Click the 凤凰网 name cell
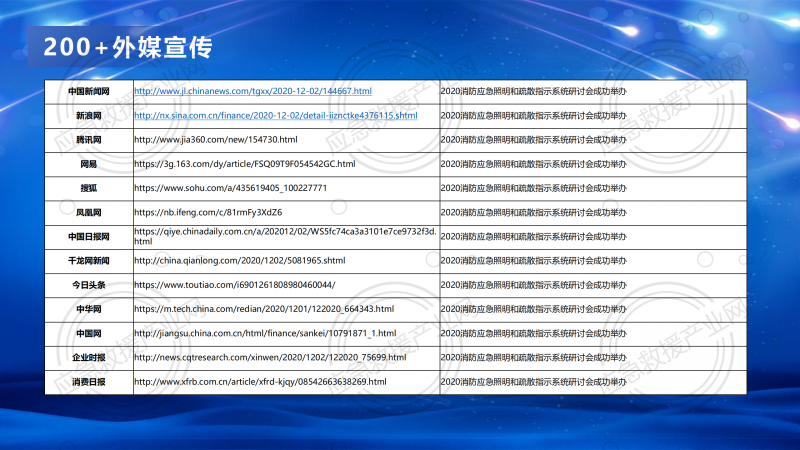 tap(88, 212)
